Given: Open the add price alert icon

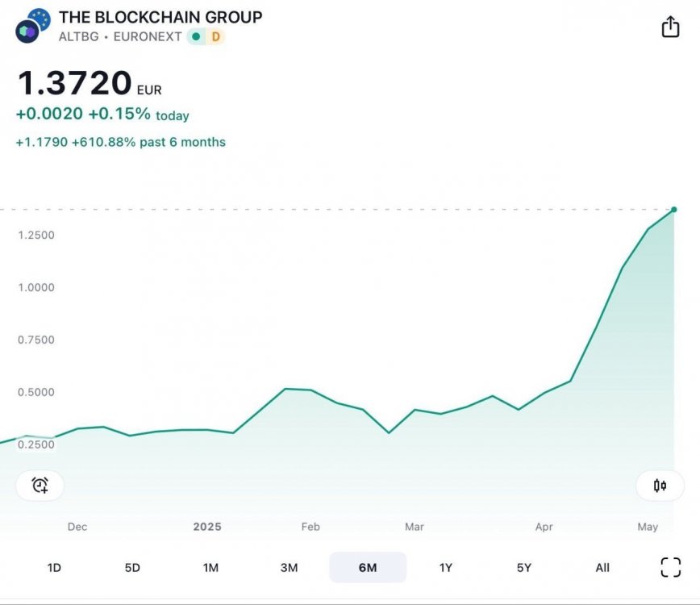Looking at the screenshot, I should 40,485.
